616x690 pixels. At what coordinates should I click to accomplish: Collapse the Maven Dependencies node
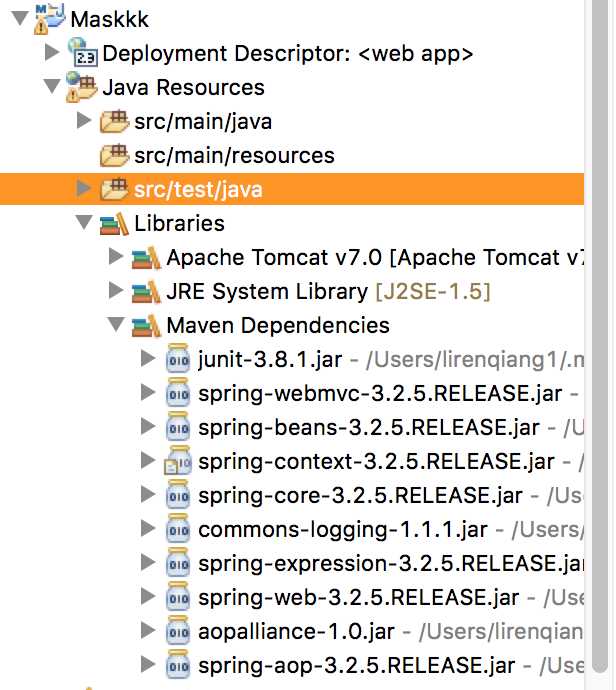coord(116,325)
